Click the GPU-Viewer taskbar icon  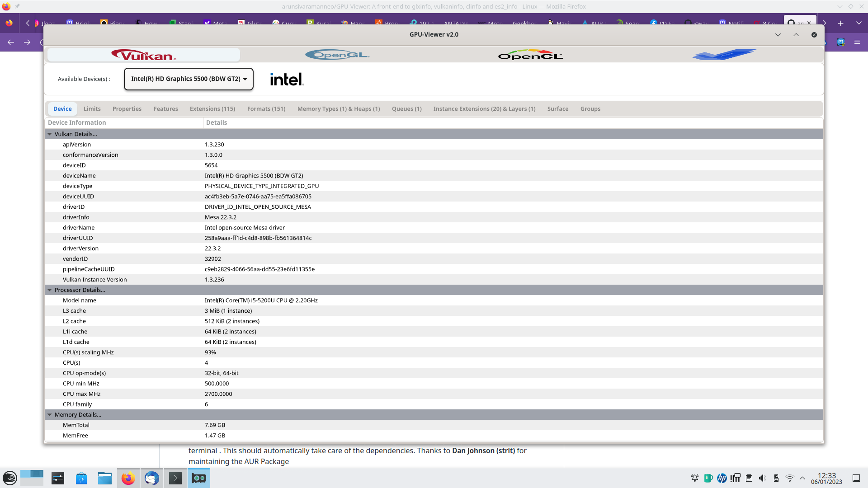click(199, 478)
